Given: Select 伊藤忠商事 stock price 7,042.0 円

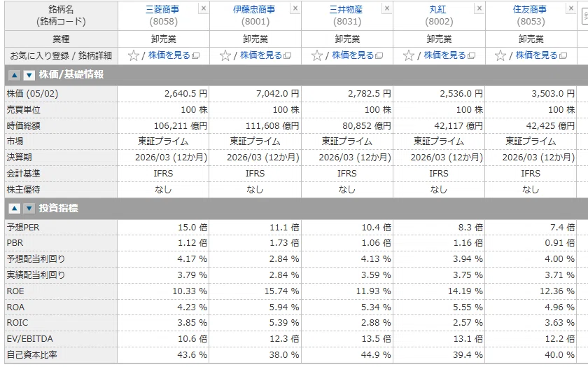Looking at the screenshot, I should pyautogui.click(x=277, y=93).
